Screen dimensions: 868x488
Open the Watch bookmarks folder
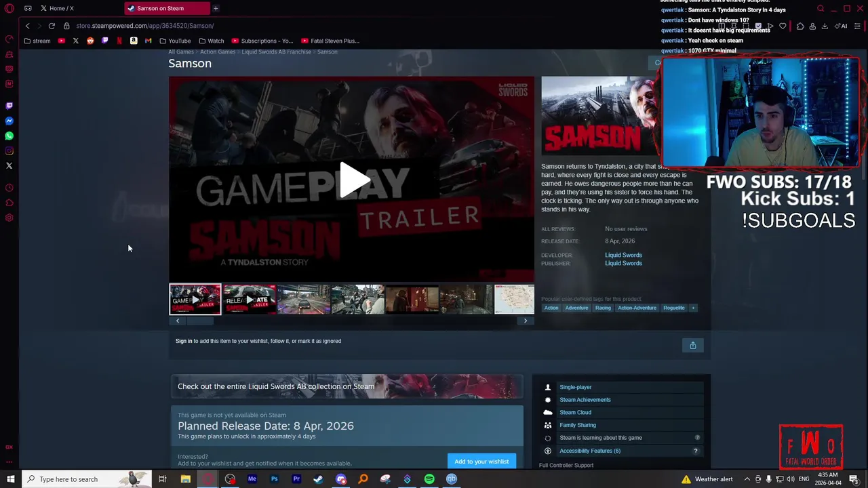click(212, 41)
